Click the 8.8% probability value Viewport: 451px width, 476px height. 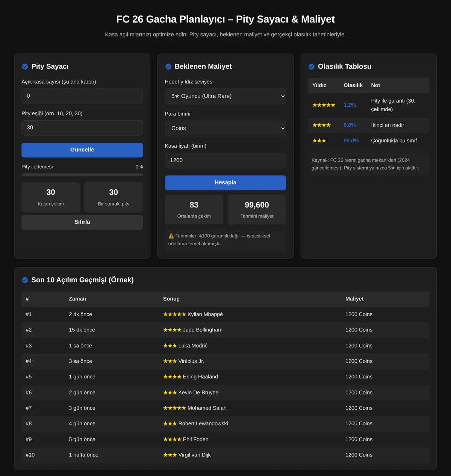350,125
